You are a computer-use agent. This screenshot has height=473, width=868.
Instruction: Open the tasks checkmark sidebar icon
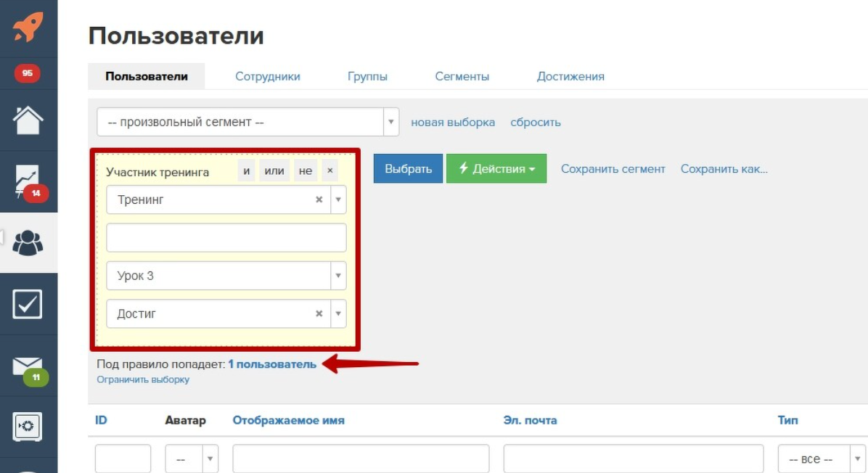[27, 304]
